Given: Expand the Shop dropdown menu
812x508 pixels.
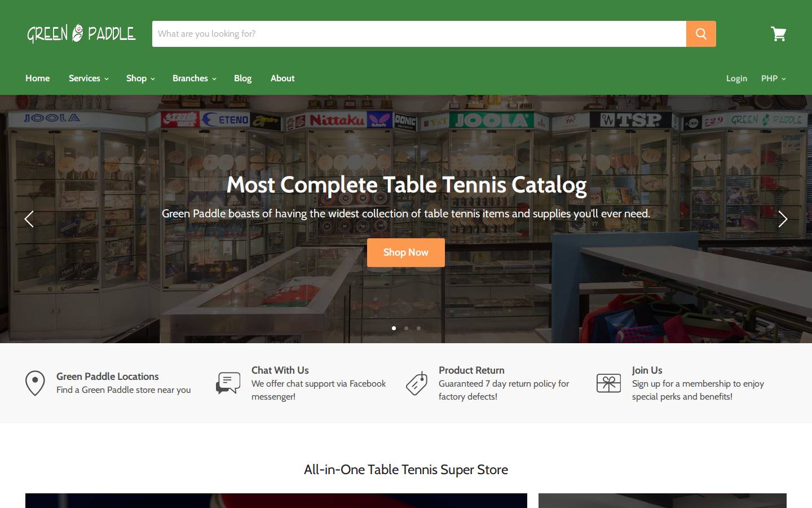Looking at the screenshot, I should [x=140, y=78].
